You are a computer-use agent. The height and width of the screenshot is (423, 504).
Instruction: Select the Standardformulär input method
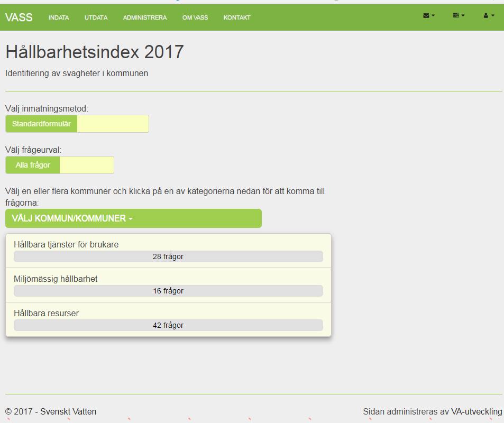coord(41,124)
